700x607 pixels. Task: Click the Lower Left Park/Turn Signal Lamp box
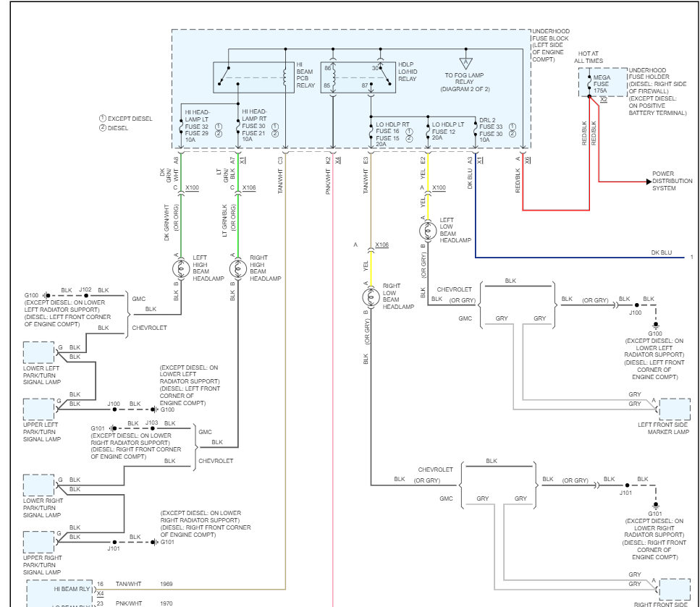tap(39, 352)
